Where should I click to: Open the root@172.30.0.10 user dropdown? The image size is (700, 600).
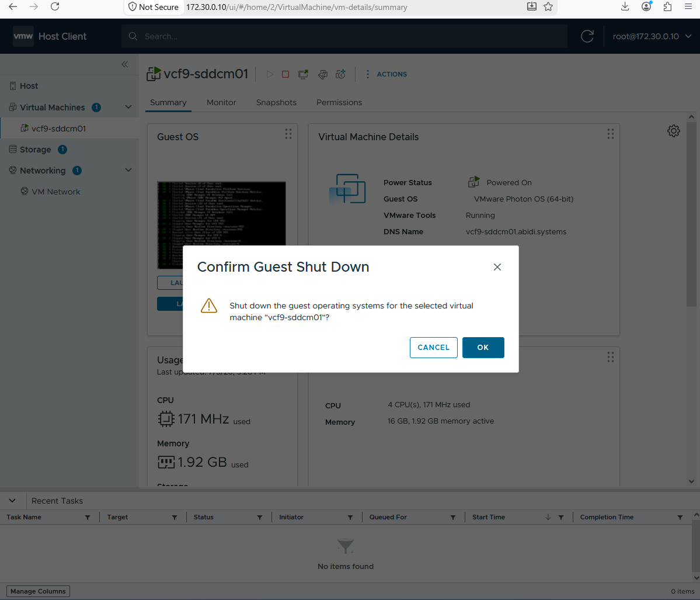(x=652, y=37)
